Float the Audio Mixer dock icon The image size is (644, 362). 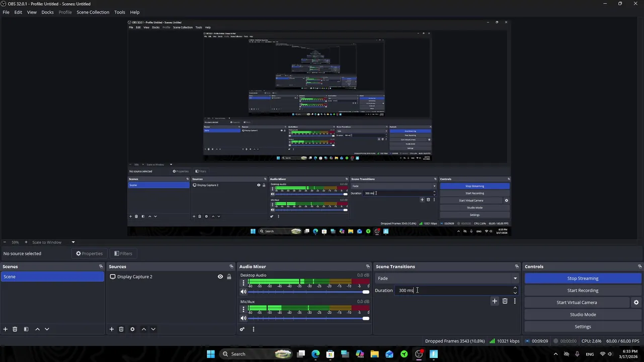[x=368, y=266]
